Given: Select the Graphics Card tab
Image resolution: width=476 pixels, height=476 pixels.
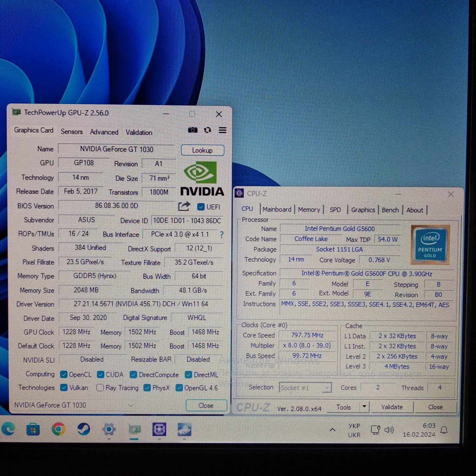Looking at the screenshot, I should click(x=34, y=130).
